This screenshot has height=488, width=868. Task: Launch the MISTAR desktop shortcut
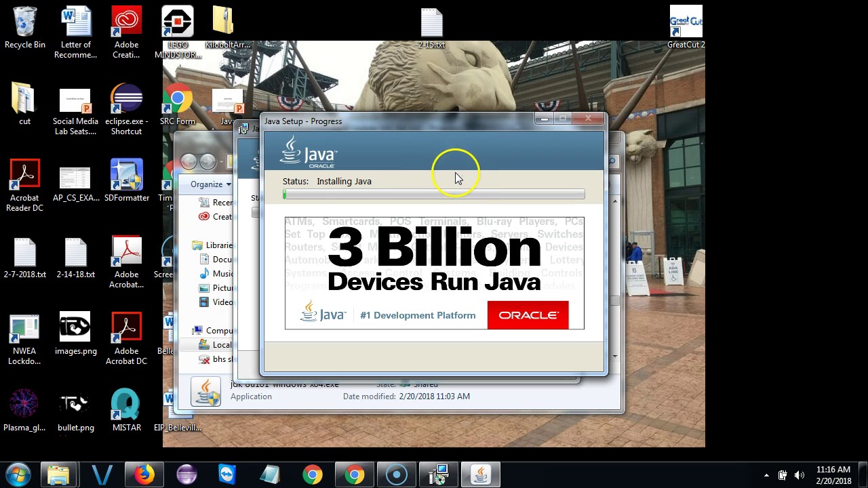(126, 410)
